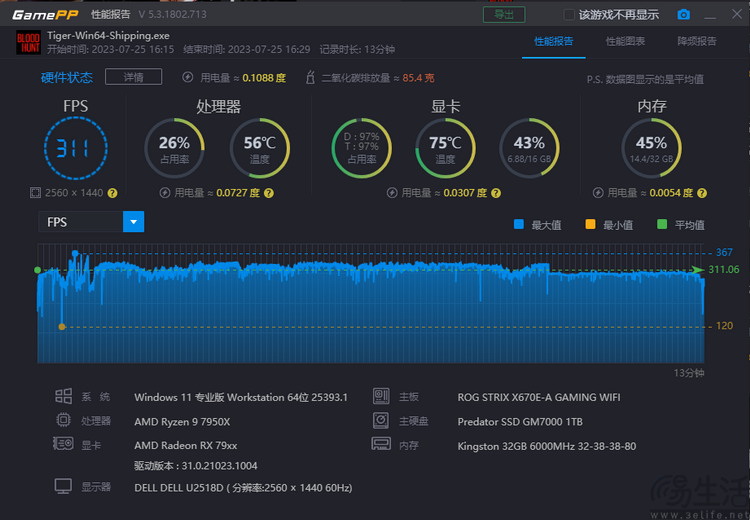Click the DELL U2518D display text
Viewport: 750px width, 520px height.
point(243,488)
